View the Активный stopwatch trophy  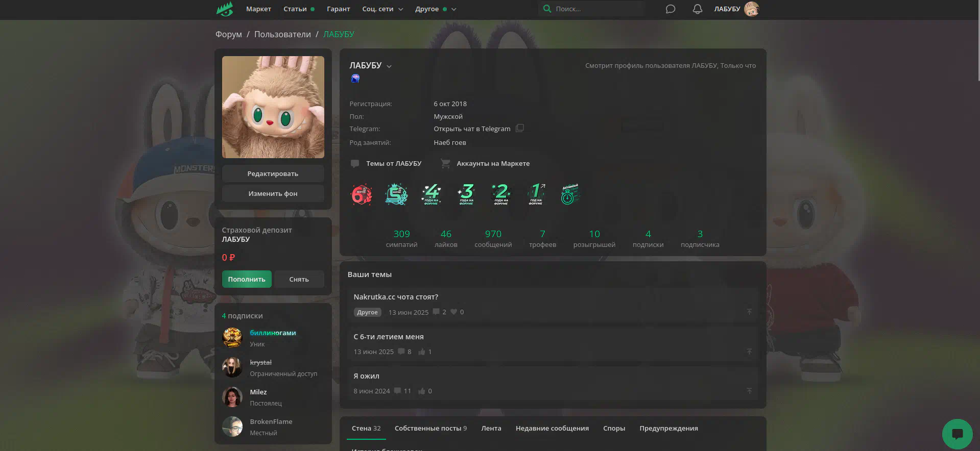coord(570,194)
